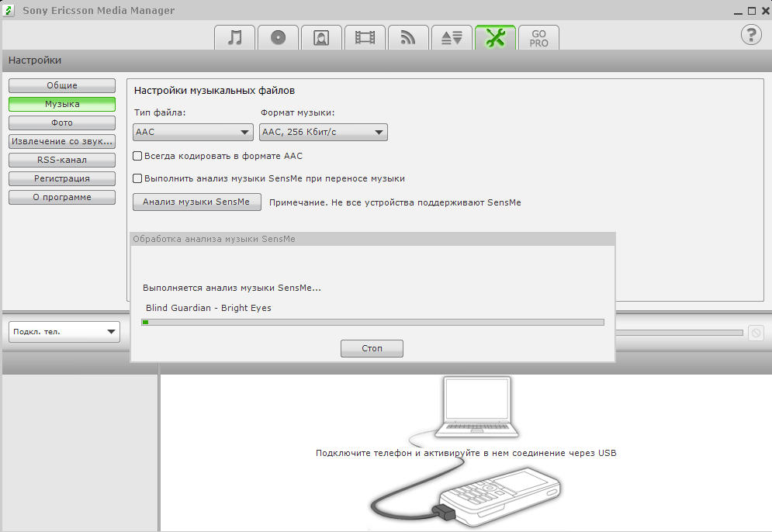
Task: Open Help via the question mark icon
Action: [751, 35]
